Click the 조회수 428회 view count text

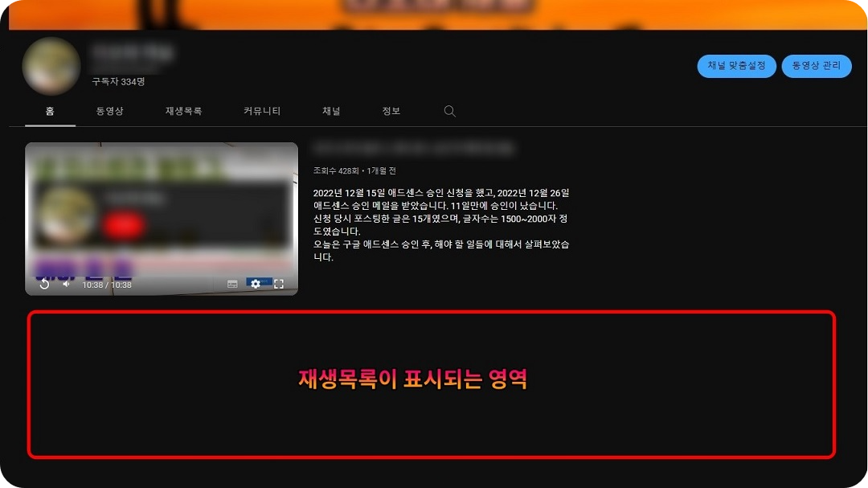(x=336, y=170)
